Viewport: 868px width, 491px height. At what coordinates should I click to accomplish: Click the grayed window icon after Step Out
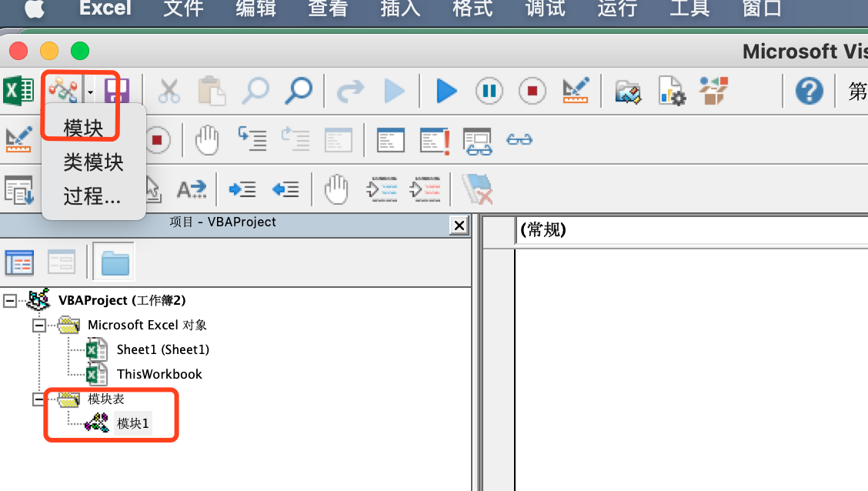[x=339, y=140]
